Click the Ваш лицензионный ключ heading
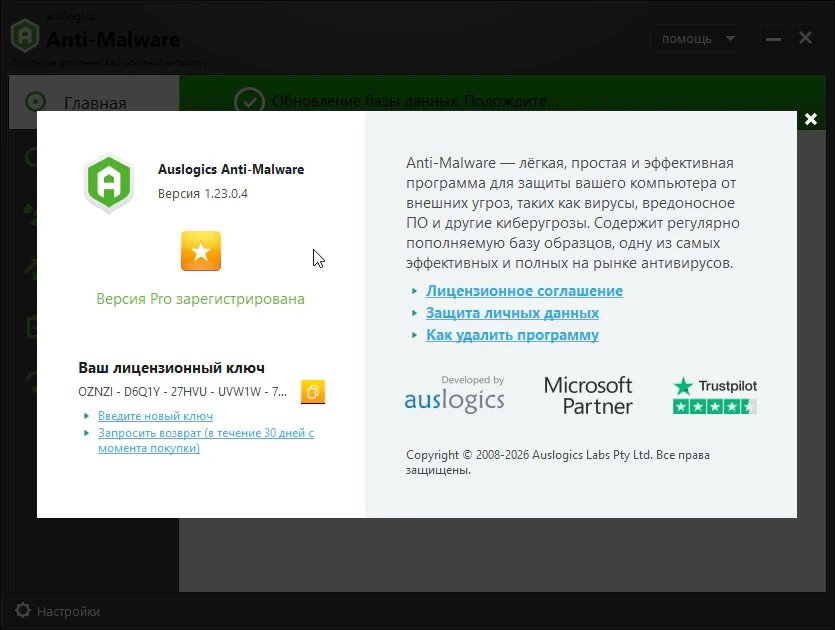 pyautogui.click(x=171, y=368)
